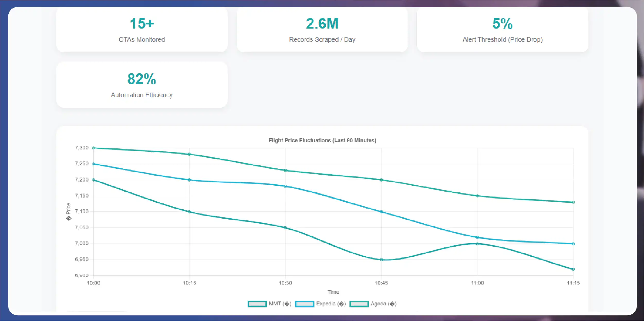This screenshot has width=644, height=321.
Task: Click the Agoda legend label text
Action: [x=383, y=304]
